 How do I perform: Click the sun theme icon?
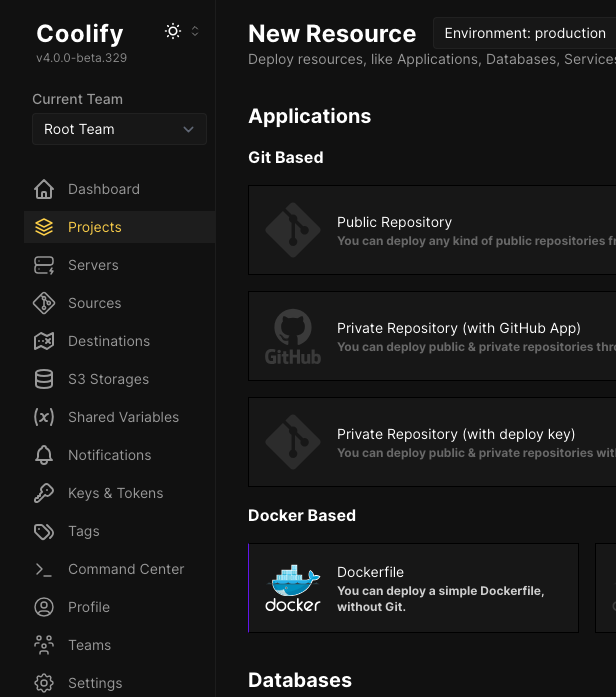point(173,32)
